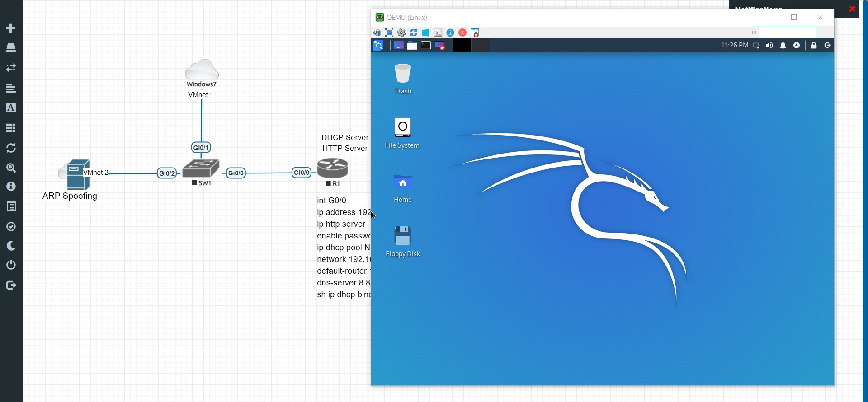Open Lab details list icon in sidebar
Image resolution: width=868 pixels, height=402 pixels.
11,206
